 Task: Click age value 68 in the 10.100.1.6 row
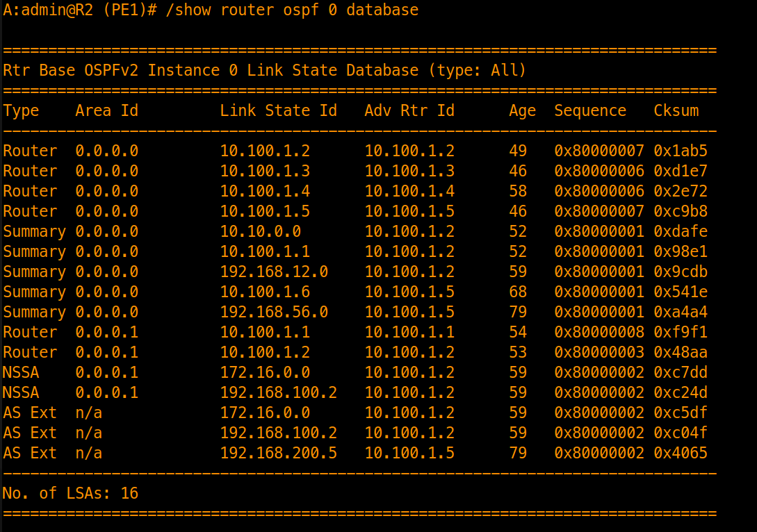pyautogui.click(x=518, y=292)
